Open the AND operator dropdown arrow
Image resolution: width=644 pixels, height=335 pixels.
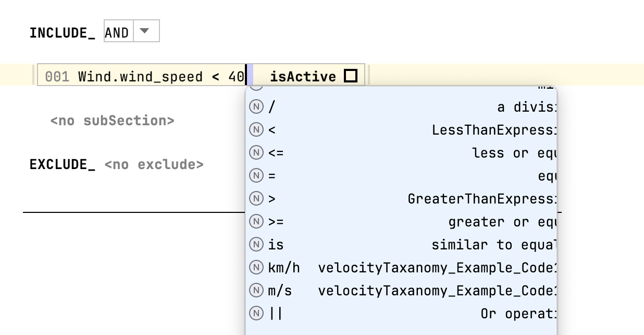(145, 31)
